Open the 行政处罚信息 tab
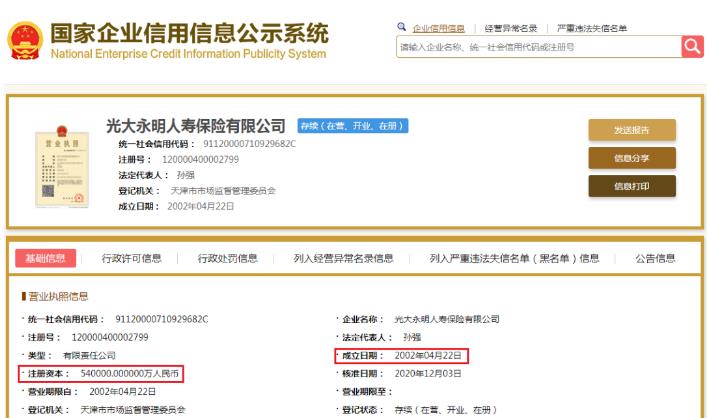The image size is (709, 418). 227,258
